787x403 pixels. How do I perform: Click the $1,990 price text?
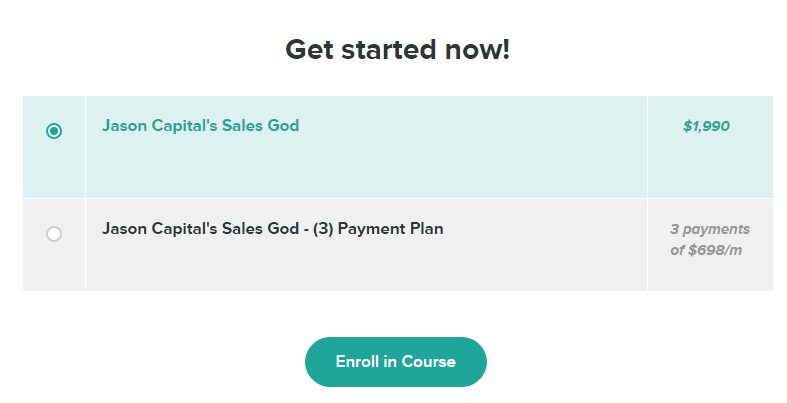(706, 127)
